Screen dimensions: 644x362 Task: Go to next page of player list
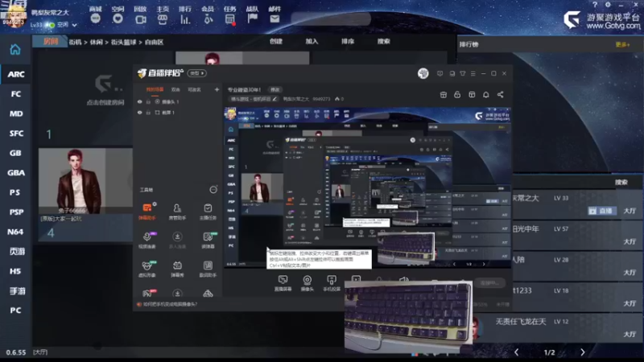click(x=582, y=352)
